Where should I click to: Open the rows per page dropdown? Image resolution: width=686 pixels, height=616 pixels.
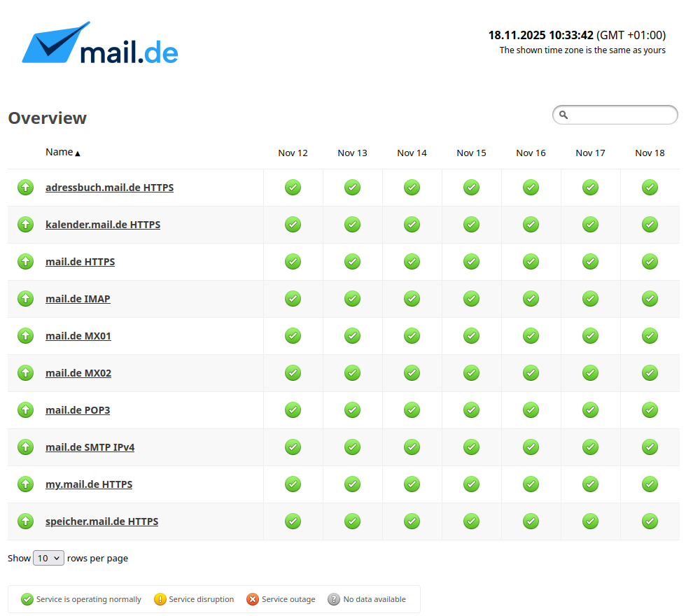[48, 558]
